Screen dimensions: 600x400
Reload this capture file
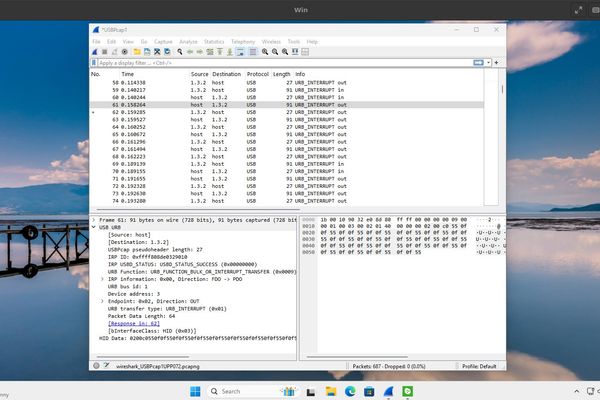167,52
